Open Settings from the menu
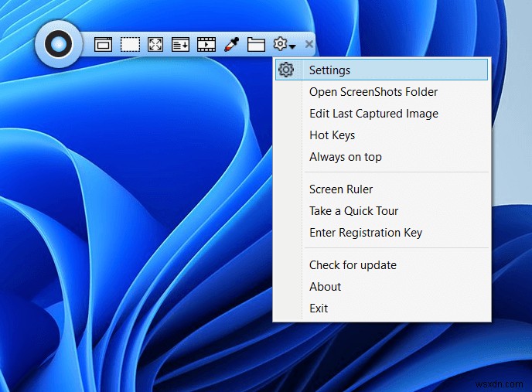The image size is (532, 392). pyautogui.click(x=382, y=70)
